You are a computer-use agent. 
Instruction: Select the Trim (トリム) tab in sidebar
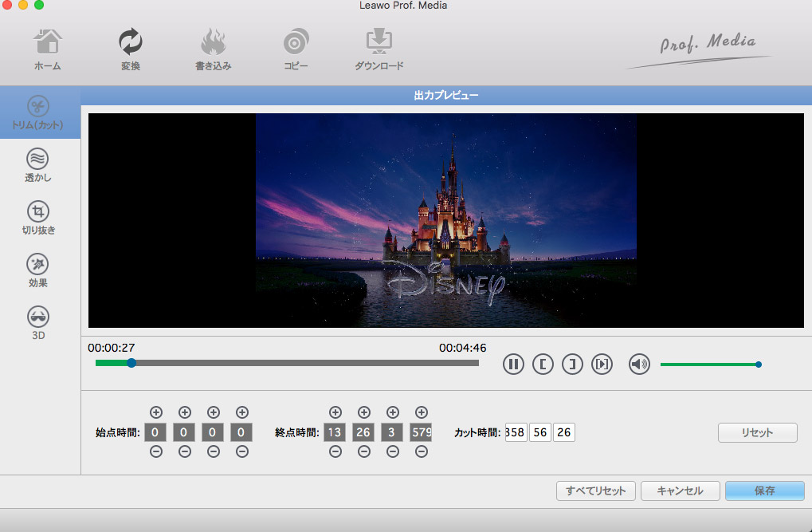[x=38, y=112]
